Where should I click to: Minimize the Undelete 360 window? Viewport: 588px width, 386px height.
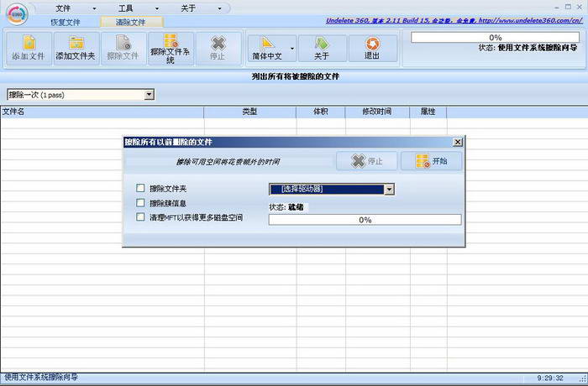(557, 7)
